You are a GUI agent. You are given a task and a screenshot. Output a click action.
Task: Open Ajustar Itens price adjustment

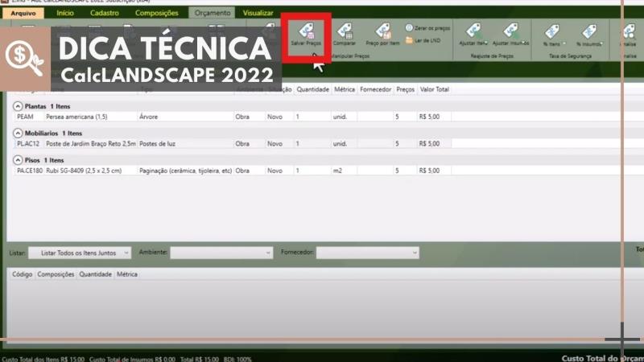(473, 34)
